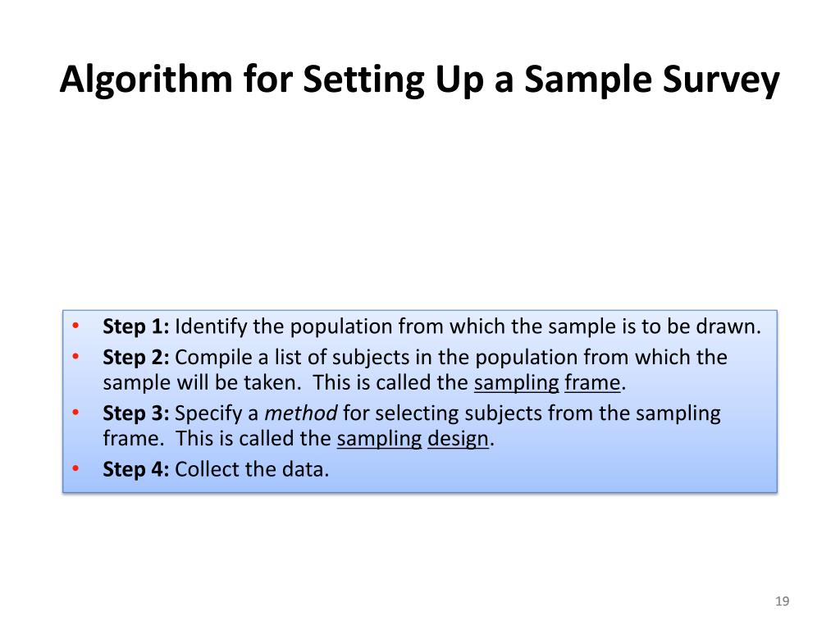Click the red bullet before Step 1
Image resolution: width=840 pixels, height=630 pixels.
(x=75, y=325)
